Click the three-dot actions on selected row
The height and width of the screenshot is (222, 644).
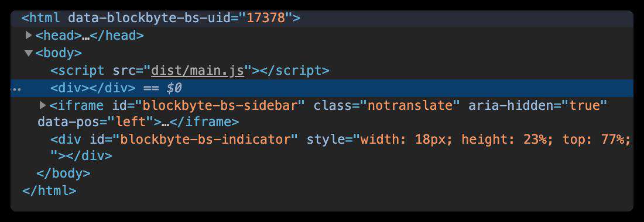pyautogui.click(x=16, y=89)
